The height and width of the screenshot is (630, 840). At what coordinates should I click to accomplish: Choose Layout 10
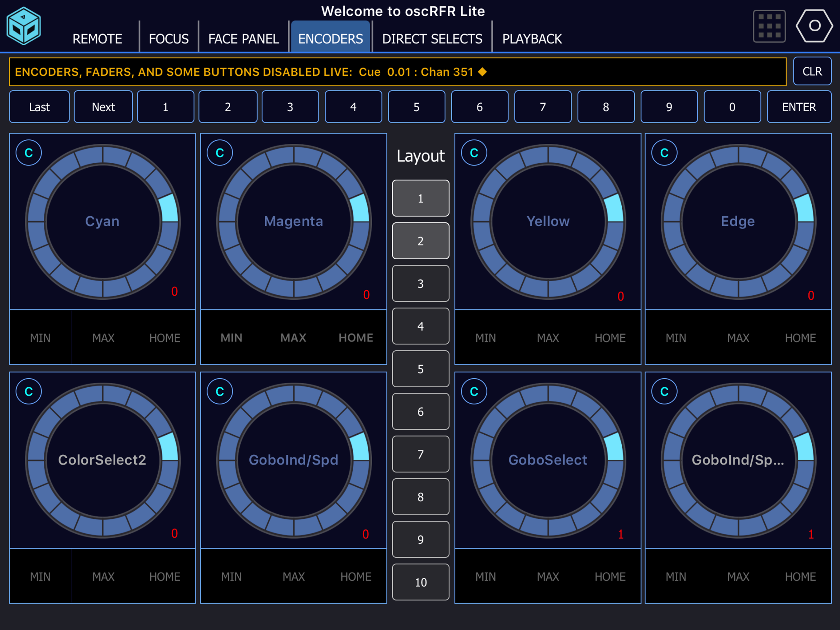pos(420,582)
